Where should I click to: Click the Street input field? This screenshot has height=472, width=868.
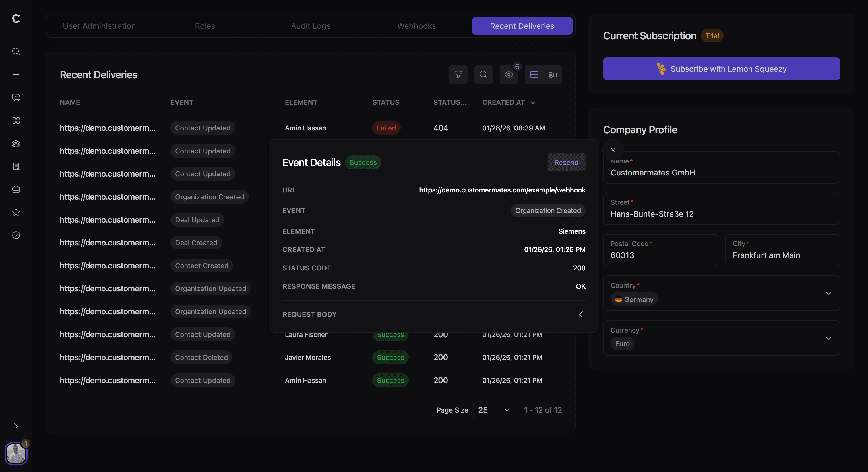[721, 213]
